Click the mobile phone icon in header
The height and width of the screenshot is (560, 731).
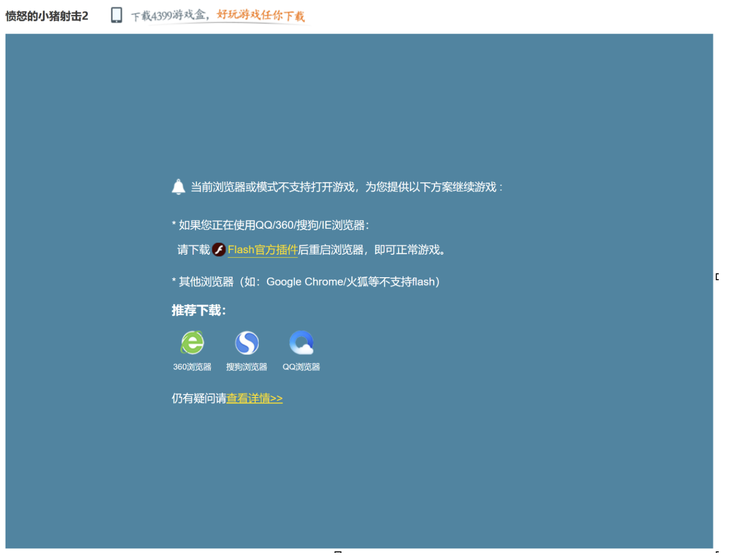[x=116, y=15]
